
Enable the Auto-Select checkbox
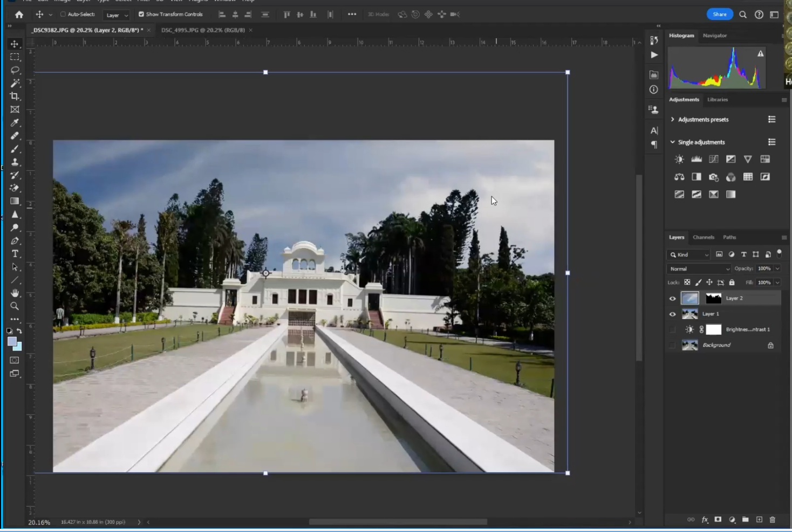[x=63, y=15]
